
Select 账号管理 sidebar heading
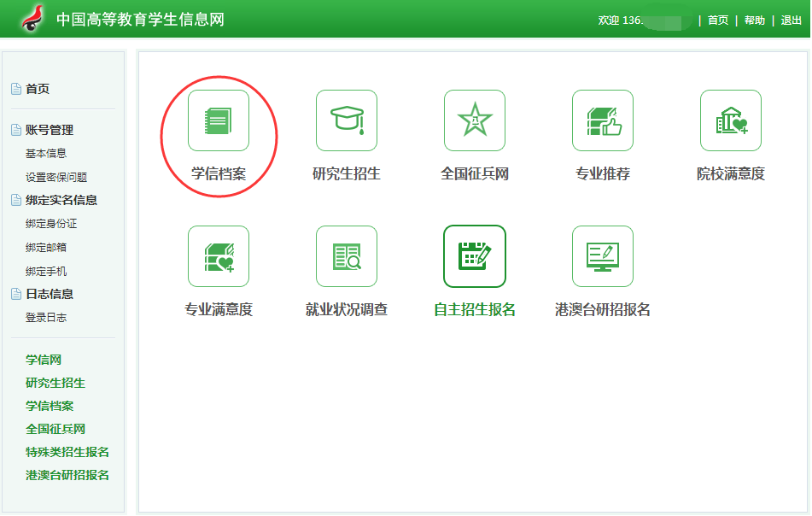[50, 130]
